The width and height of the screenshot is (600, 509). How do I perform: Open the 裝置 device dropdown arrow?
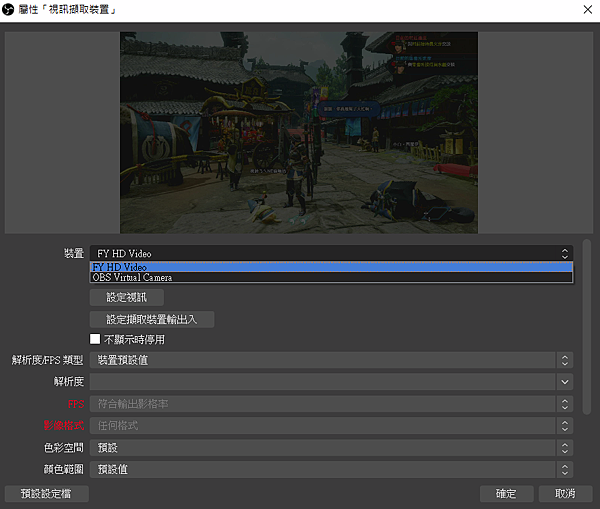point(565,253)
